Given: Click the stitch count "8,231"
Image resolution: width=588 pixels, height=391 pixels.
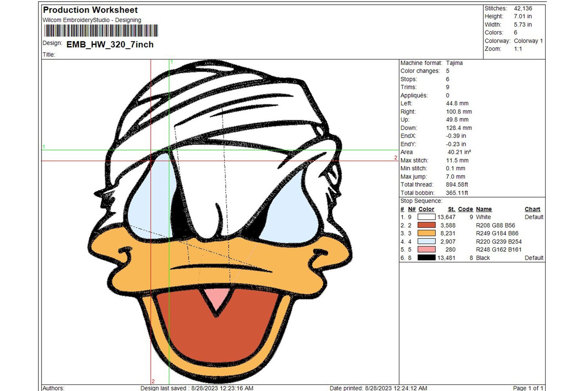Looking at the screenshot, I should [448, 233].
